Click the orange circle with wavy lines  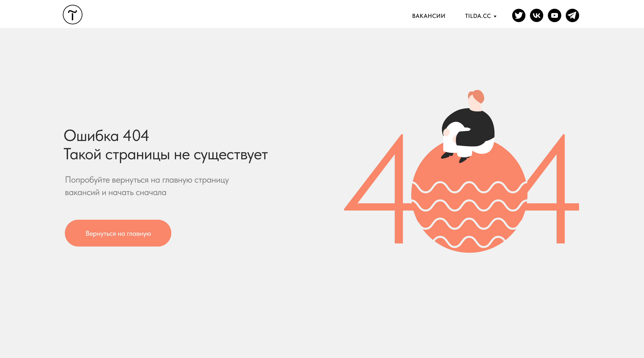click(469, 200)
